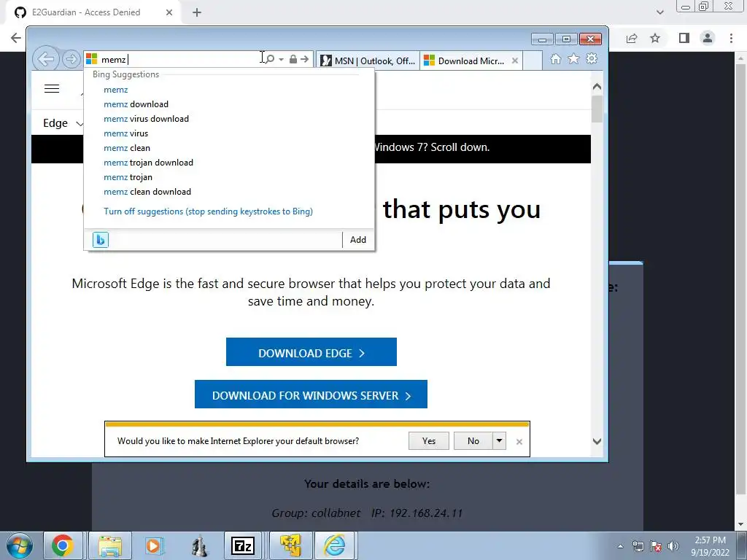Choose 'memz virus' suggestion
Screen dimensions: 747x560
pyautogui.click(x=125, y=133)
